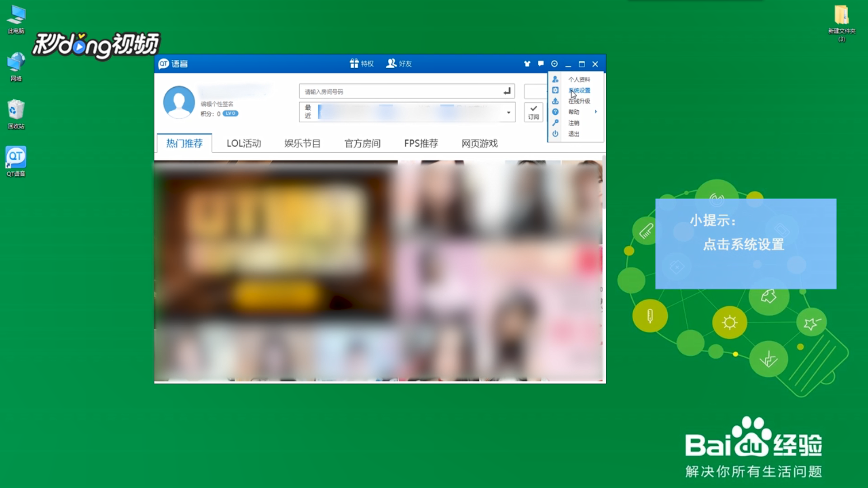Click the user avatar picture
Screen dimensions: 868x488
click(179, 102)
